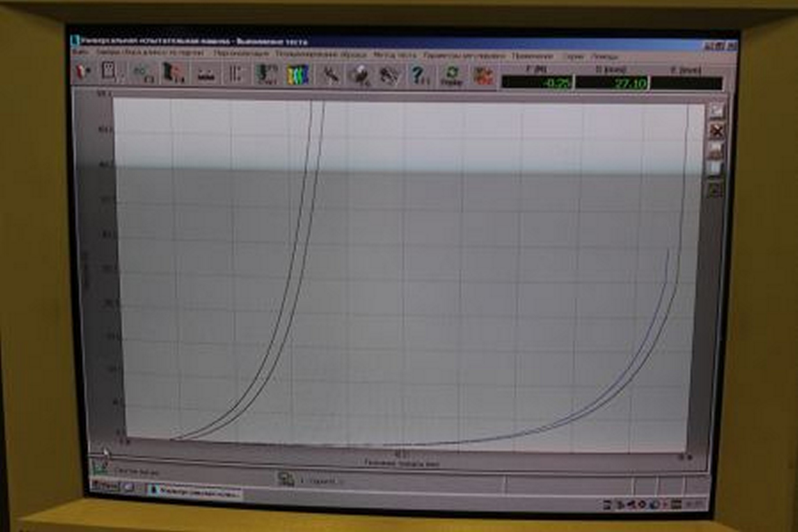Click the red X icon right of graph
The height and width of the screenshot is (532, 798).
(716, 131)
